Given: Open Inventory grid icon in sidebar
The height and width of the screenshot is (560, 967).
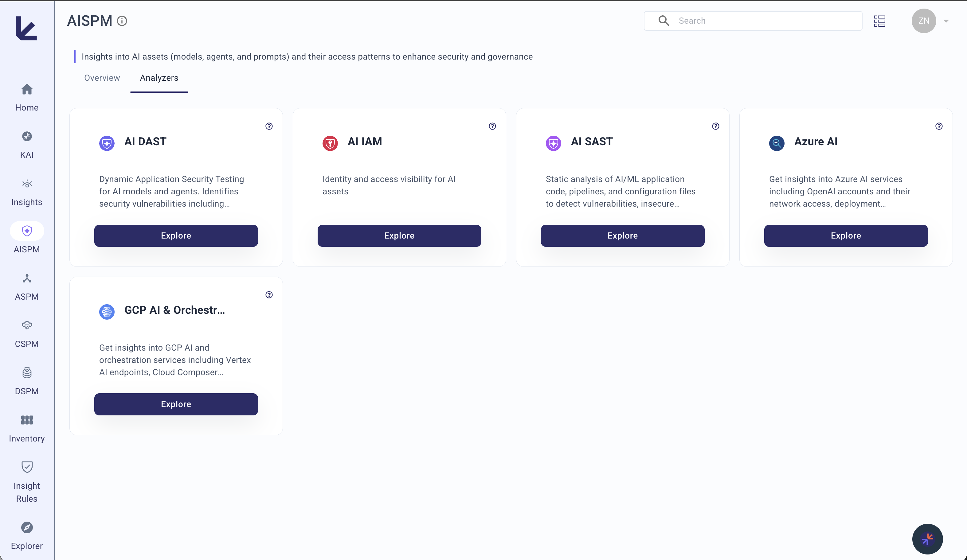Looking at the screenshot, I should coord(27,420).
